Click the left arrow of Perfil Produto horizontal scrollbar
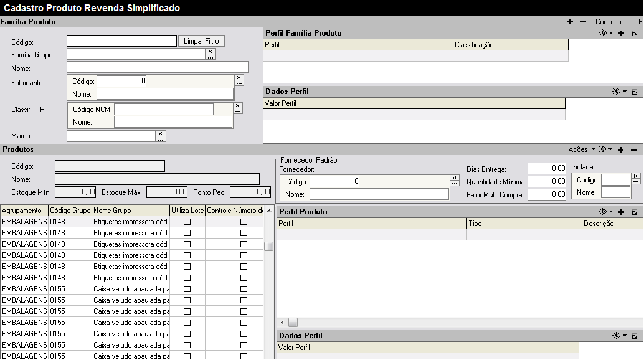The width and height of the screenshot is (644, 360). [282, 322]
